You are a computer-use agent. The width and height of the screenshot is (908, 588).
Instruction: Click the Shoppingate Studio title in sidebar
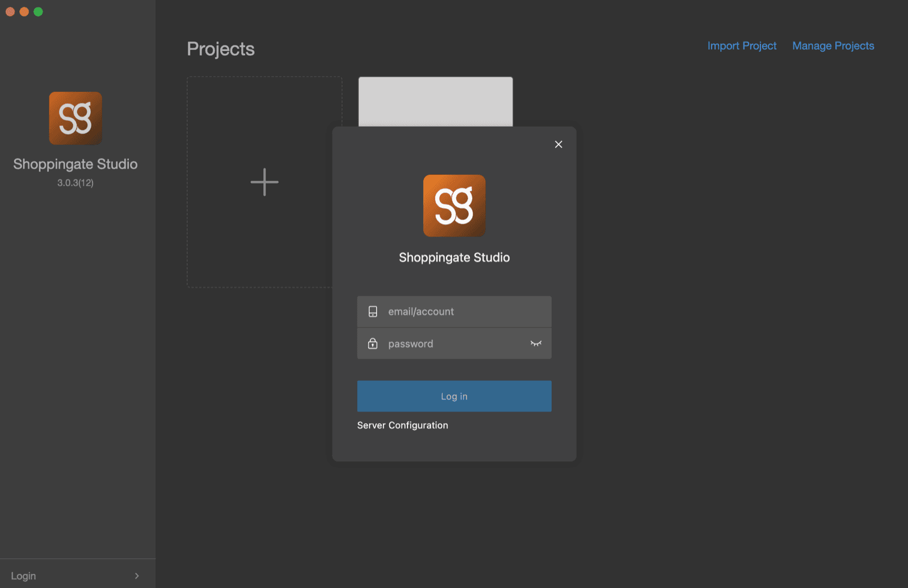pyautogui.click(x=75, y=164)
